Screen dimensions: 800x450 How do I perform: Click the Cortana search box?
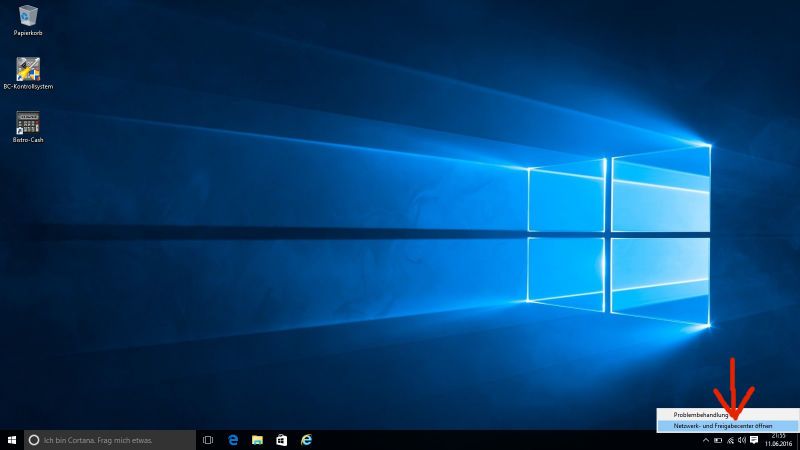(110, 440)
